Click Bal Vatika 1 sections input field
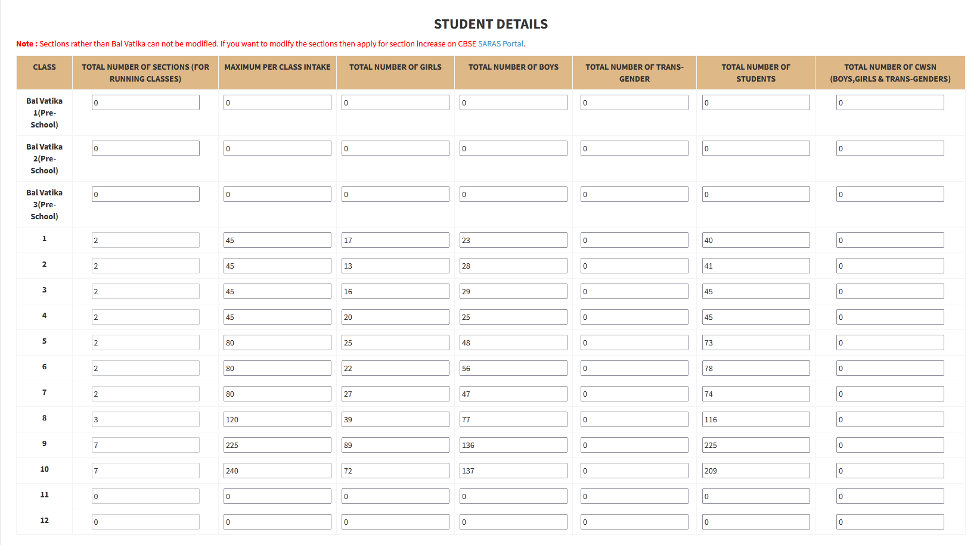 [145, 102]
